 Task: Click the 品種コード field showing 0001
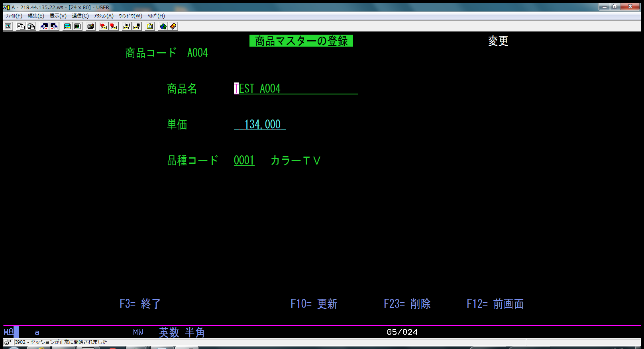244,160
